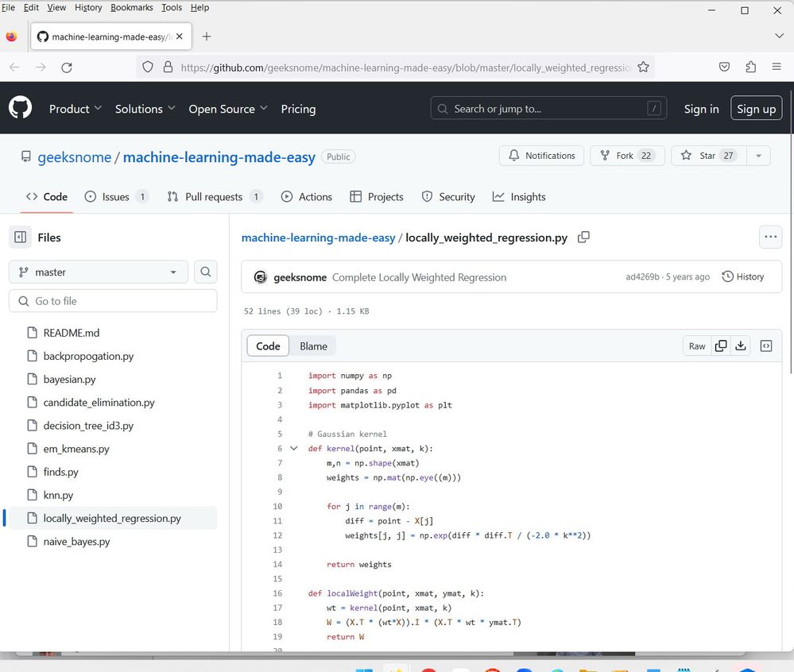This screenshot has height=672, width=794.
Task: Click the Pricing link
Action: click(298, 109)
